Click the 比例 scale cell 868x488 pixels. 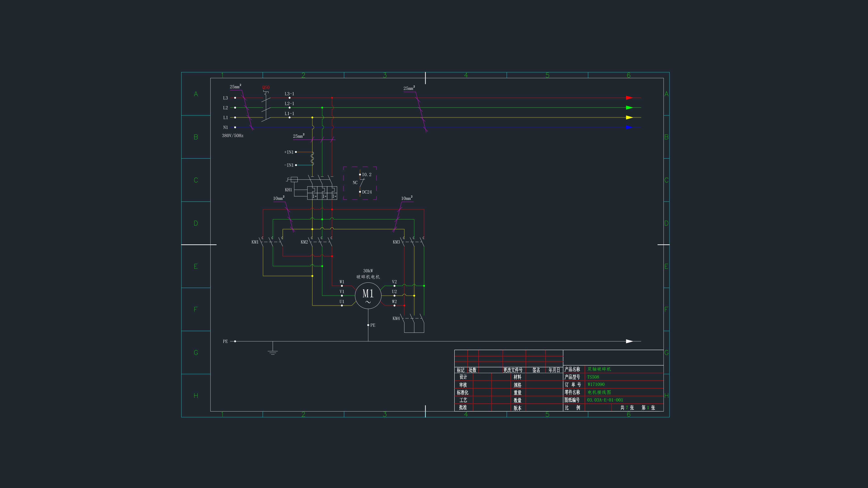click(x=573, y=408)
